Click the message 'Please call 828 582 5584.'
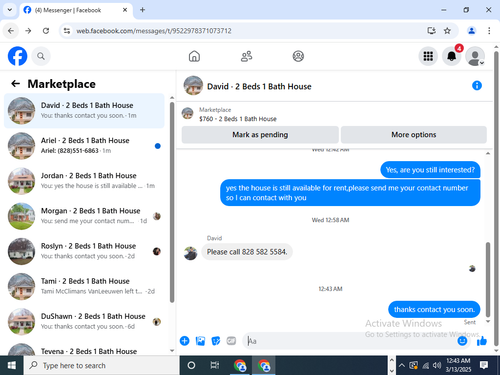 247,252
